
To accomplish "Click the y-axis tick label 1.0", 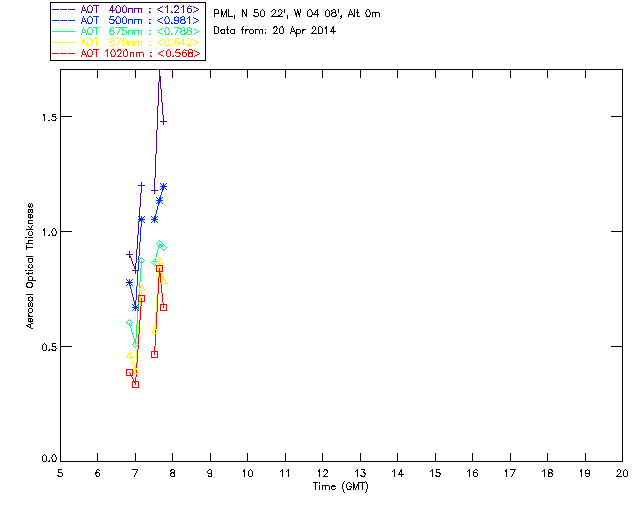I will pyautogui.click(x=49, y=232).
